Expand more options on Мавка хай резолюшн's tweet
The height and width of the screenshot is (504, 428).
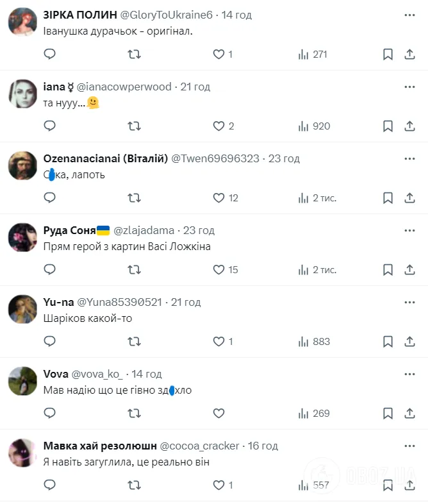coord(409,446)
